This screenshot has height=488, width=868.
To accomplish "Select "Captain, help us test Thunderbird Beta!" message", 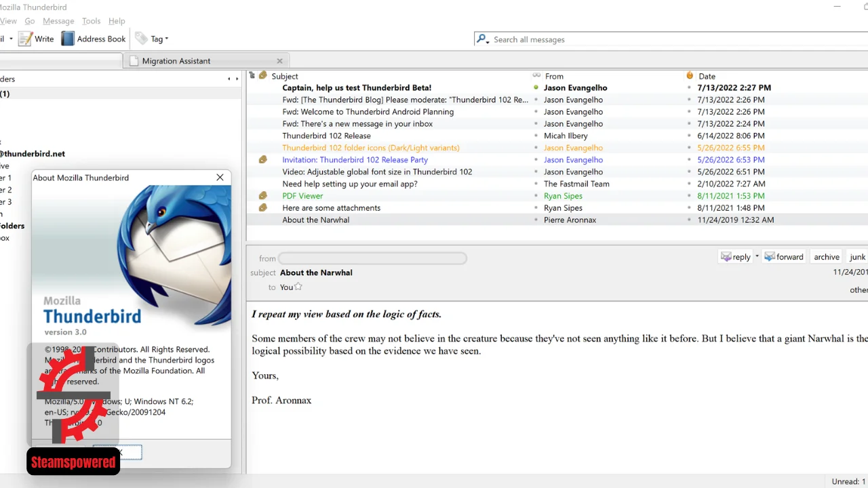I will click(357, 88).
